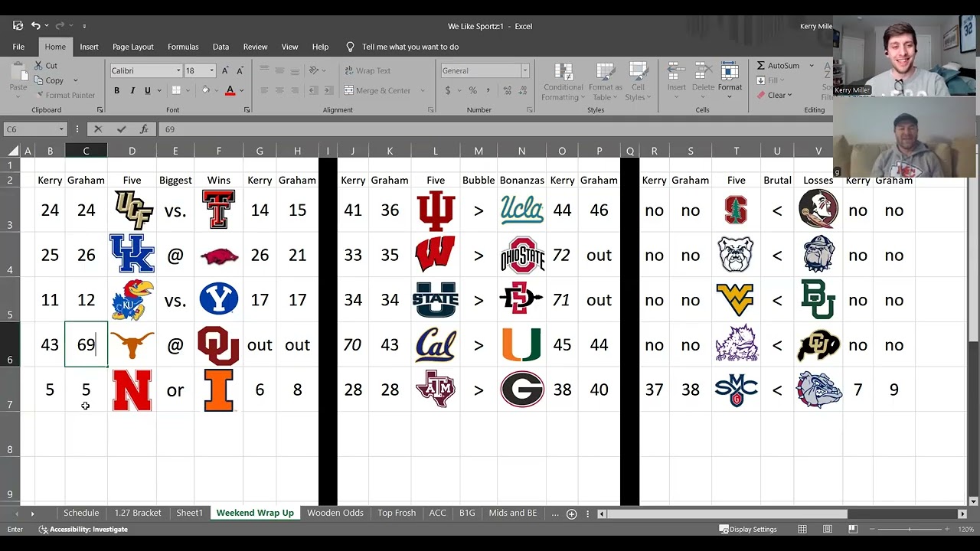The height and width of the screenshot is (551, 980).
Task: Switch to Page Layout view in status bar
Action: point(828,529)
